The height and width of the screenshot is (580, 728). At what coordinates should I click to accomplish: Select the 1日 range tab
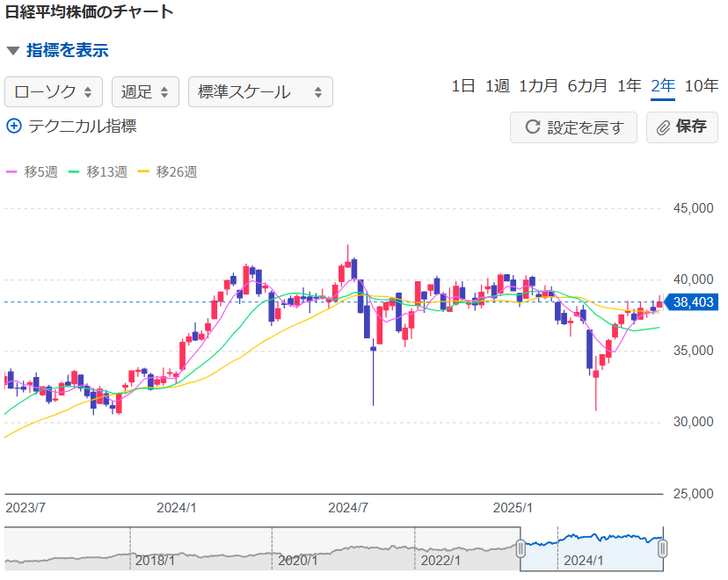point(462,86)
